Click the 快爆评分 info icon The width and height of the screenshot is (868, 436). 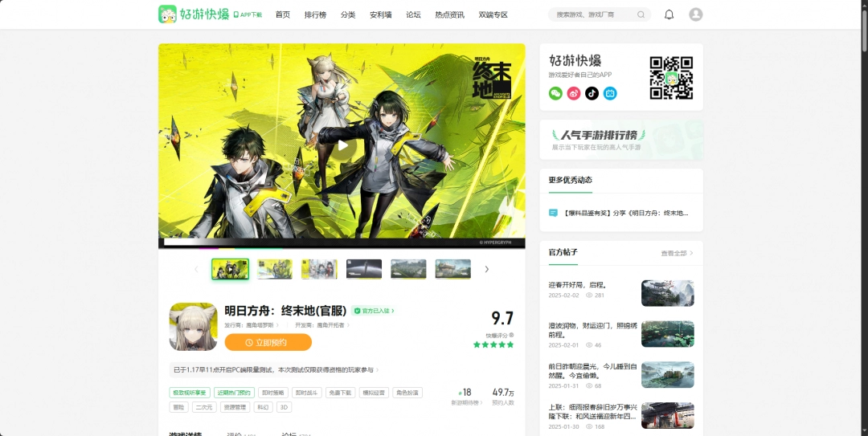pyautogui.click(x=511, y=336)
